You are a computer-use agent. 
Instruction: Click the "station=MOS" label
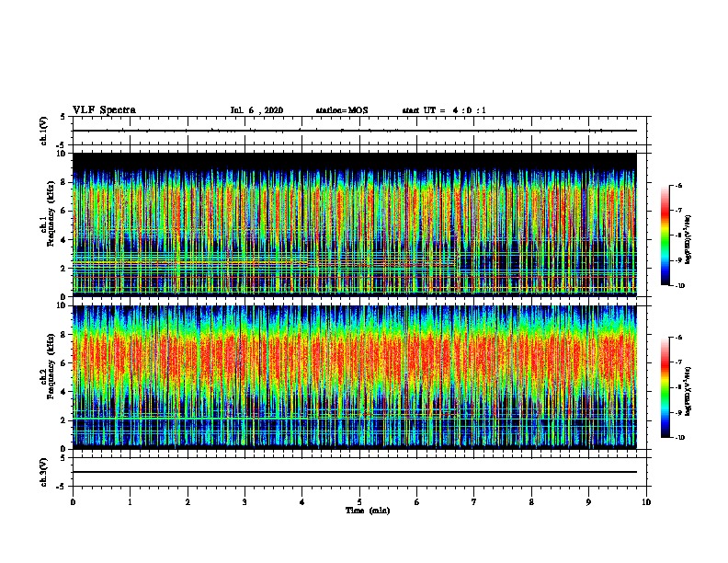[342, 110]
